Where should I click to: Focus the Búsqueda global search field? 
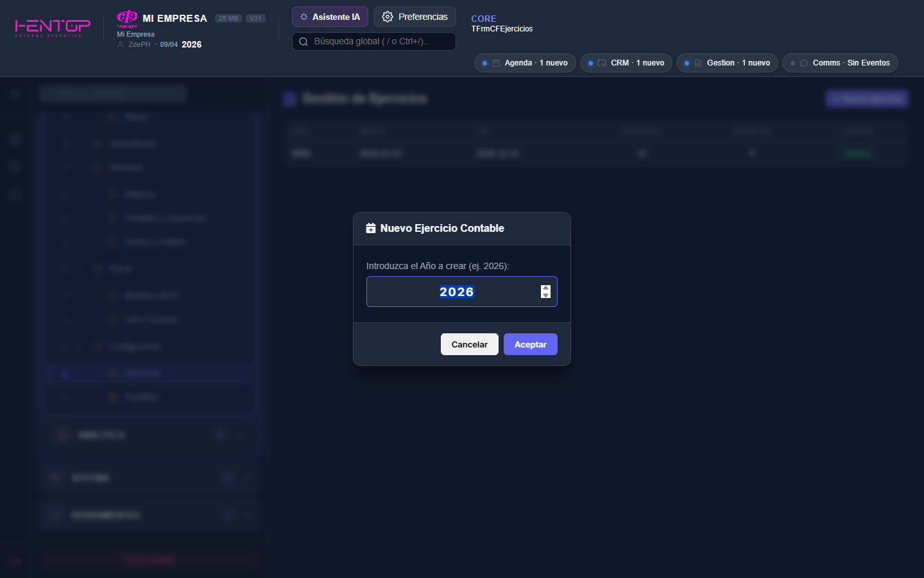[x=379, y=42]
